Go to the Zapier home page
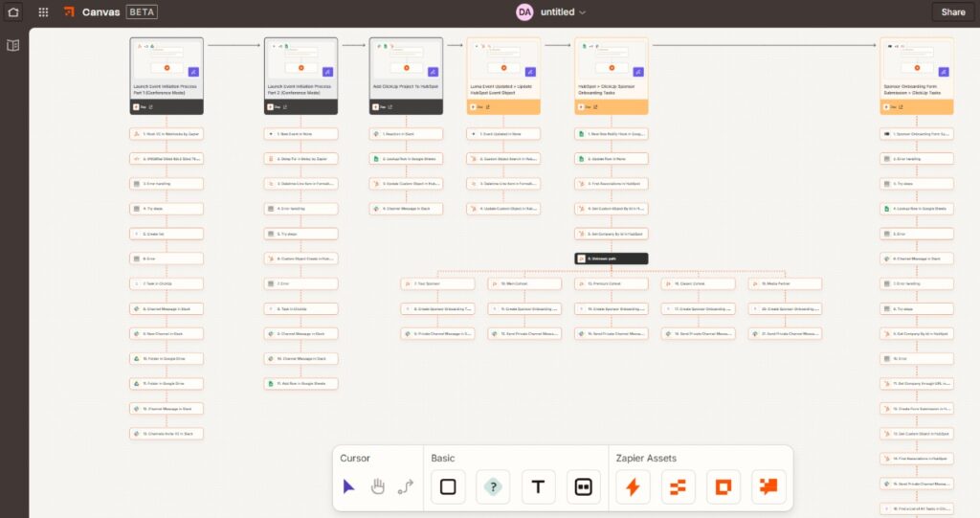The width and height of the screenshot is (980, 518). pyautogui.click(x=13, y=12)
